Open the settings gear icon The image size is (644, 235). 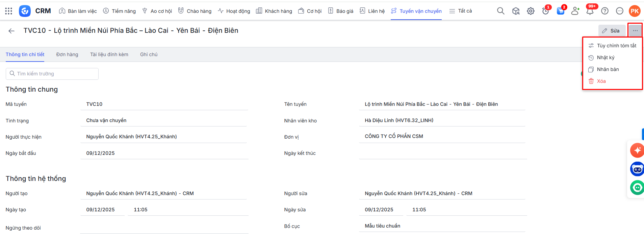pos(531,11)
